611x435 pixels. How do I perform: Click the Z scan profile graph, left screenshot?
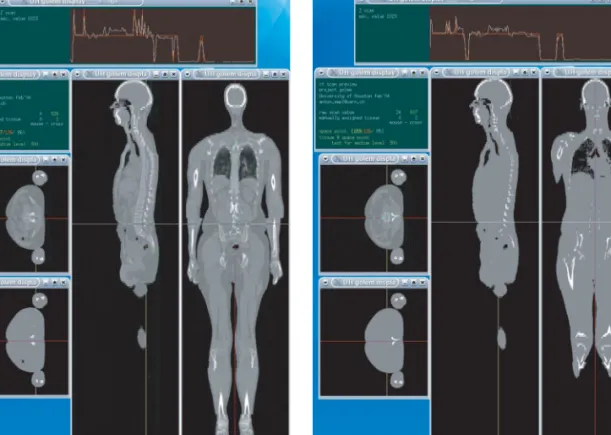(x=163, y=35)
